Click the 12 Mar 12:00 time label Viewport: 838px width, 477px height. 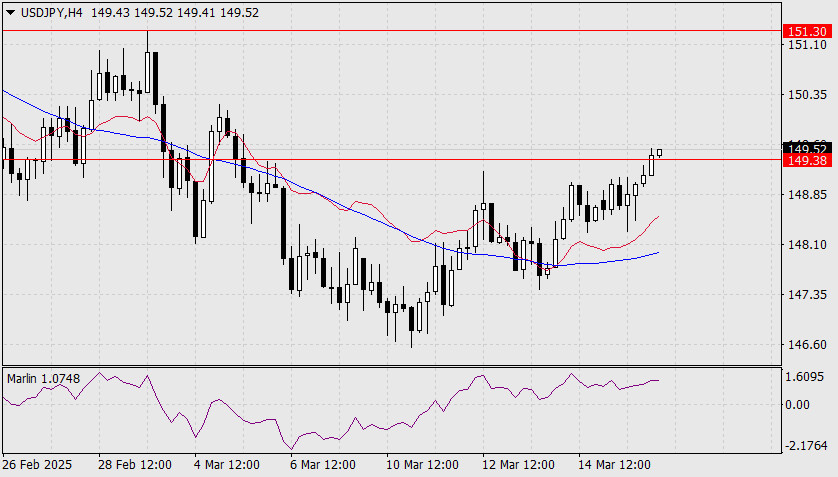518,465
